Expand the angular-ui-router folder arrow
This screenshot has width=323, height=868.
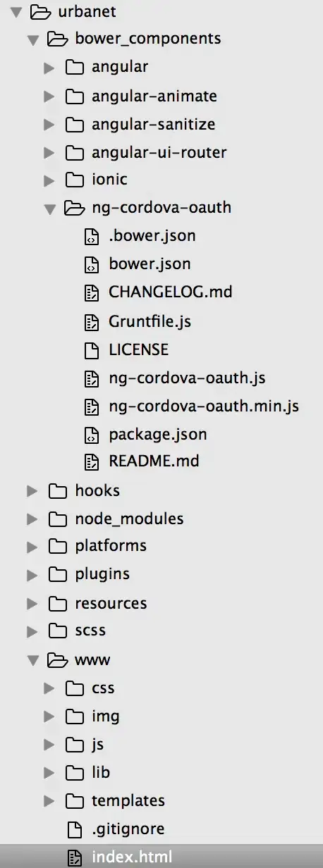[49, 152]
